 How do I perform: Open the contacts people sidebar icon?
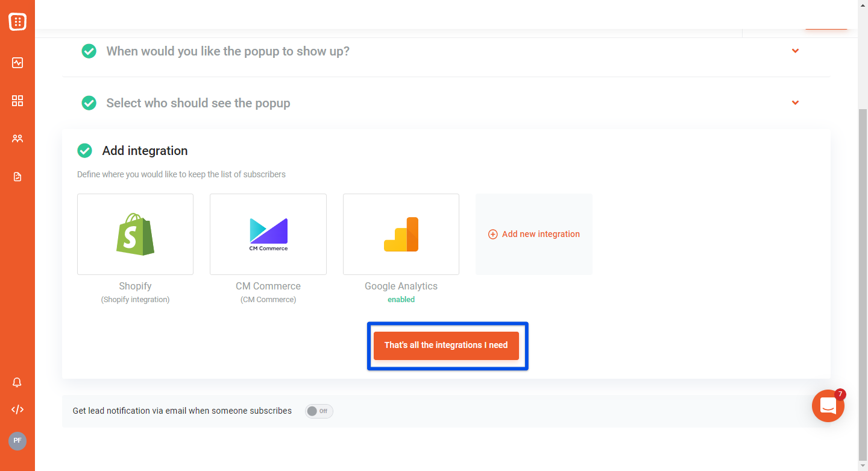click(17, 139)
